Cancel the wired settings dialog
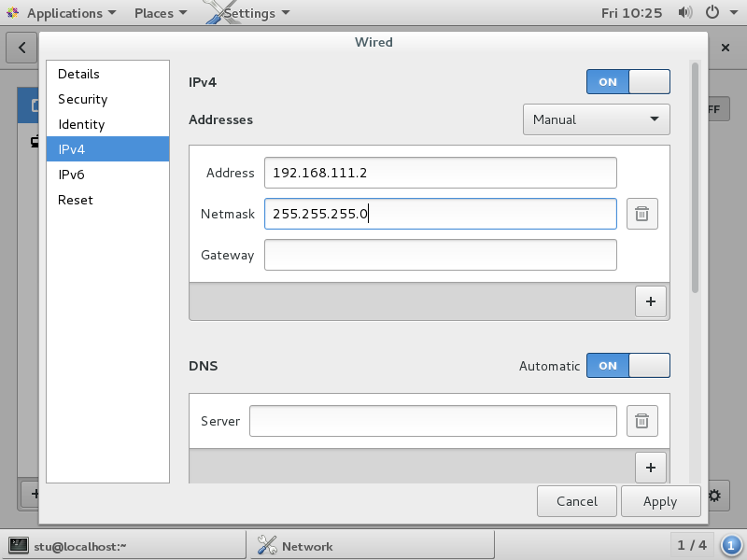This screenshot has height=560, width=747. (x=576, y=501)
